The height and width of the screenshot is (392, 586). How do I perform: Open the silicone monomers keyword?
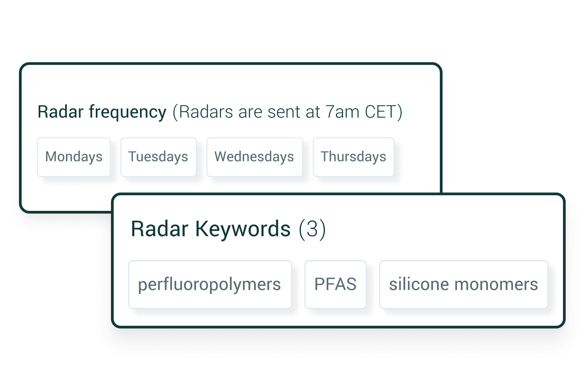pyautogui.click(x=463, y=284)
